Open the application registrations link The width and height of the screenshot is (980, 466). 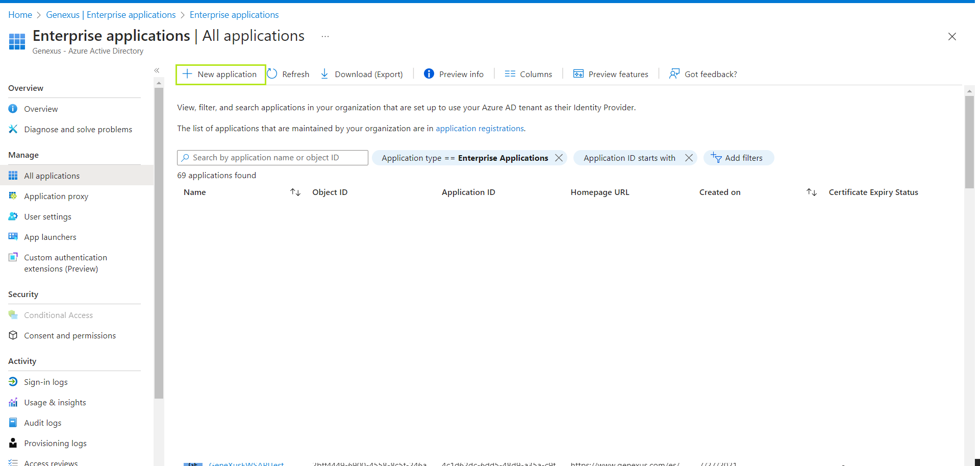(480, 129)
